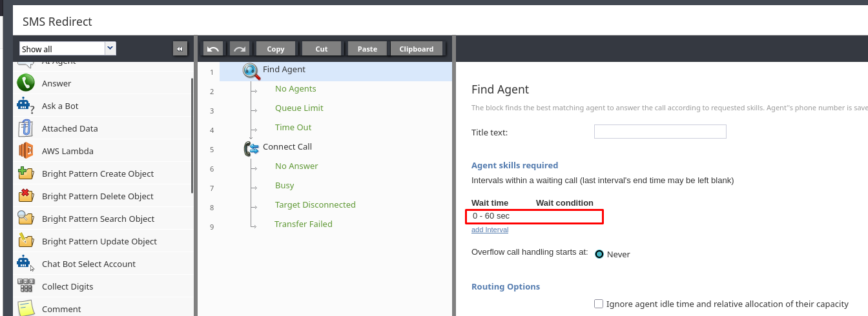Image resolution: width=868 pixels, height=316 pixels.
Task: Select the AWS Lambda block icon
Action: coord(26,151)
